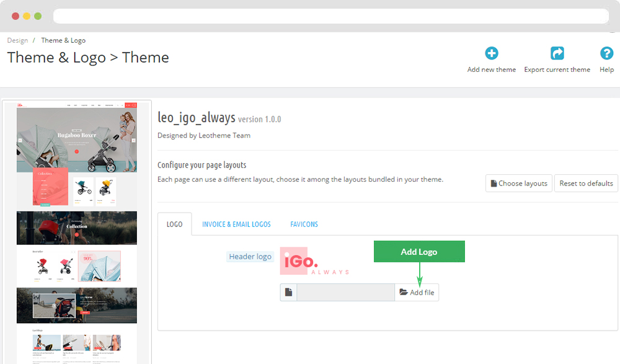Switch to the Invoice & Email Logos tab
This screenshot has width=620, height=364.
pyautogui.click(x=236, y=224)
